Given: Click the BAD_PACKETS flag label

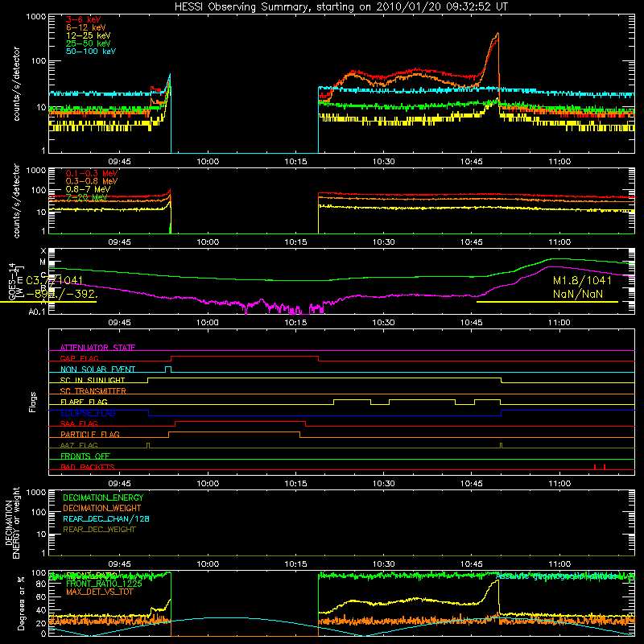Looking at the screenshot, I should point(88,467).
